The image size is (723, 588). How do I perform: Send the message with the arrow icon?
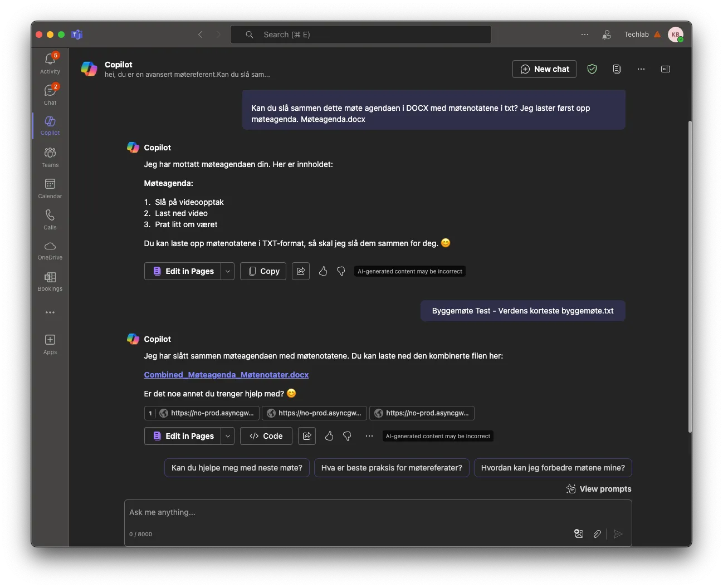(618, 534)
